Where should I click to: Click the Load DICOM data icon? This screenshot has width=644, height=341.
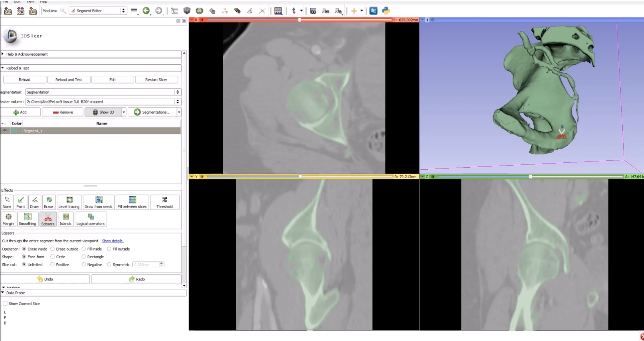[x=20, y=11]
